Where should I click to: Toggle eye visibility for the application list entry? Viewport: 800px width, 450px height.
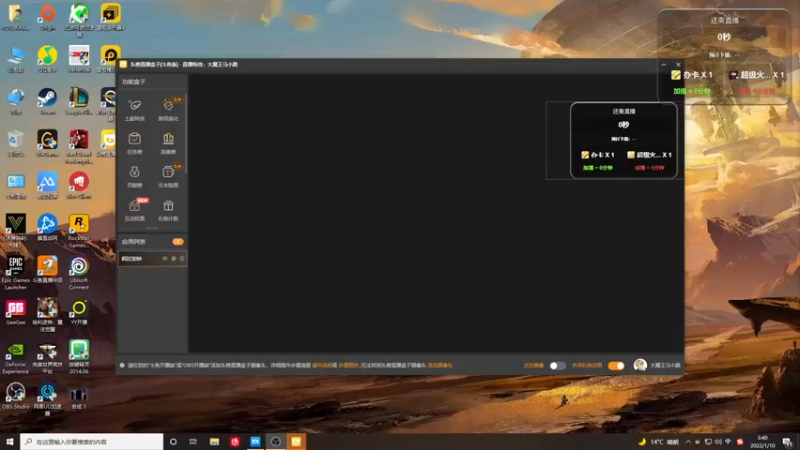click(165, 259)
